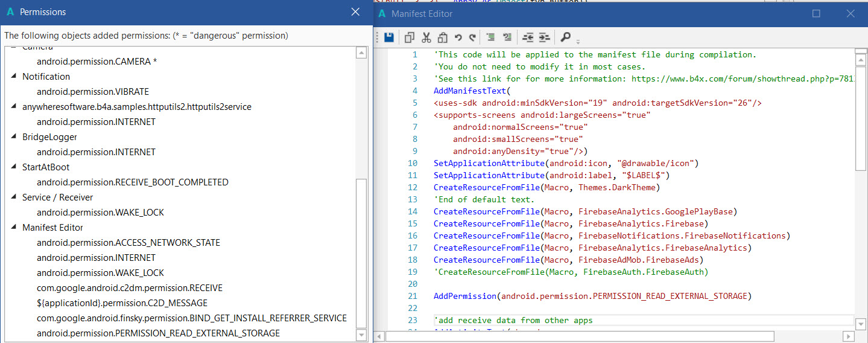Open the toolbar overflow options arrow
The image size is (868, 343).
578,41
